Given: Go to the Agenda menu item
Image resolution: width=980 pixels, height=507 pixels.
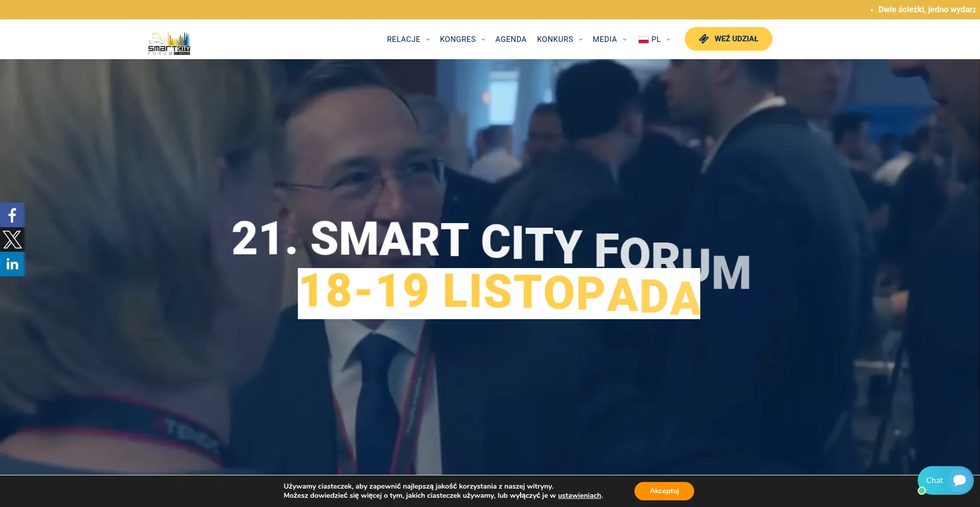Looking at the screenshot, I should pyautogui.click(x=510, y=39).
